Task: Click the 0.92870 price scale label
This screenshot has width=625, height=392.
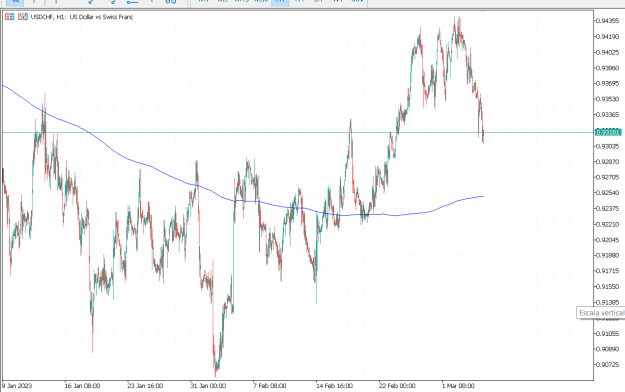Action: pos(608,162)
